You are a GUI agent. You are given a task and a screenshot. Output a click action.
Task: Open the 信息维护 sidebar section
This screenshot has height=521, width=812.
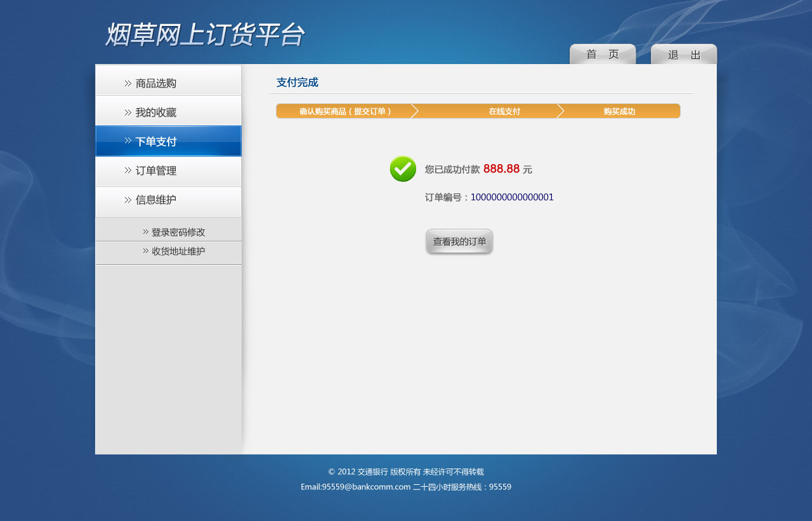pyautogui.click(x=168, y=202)
